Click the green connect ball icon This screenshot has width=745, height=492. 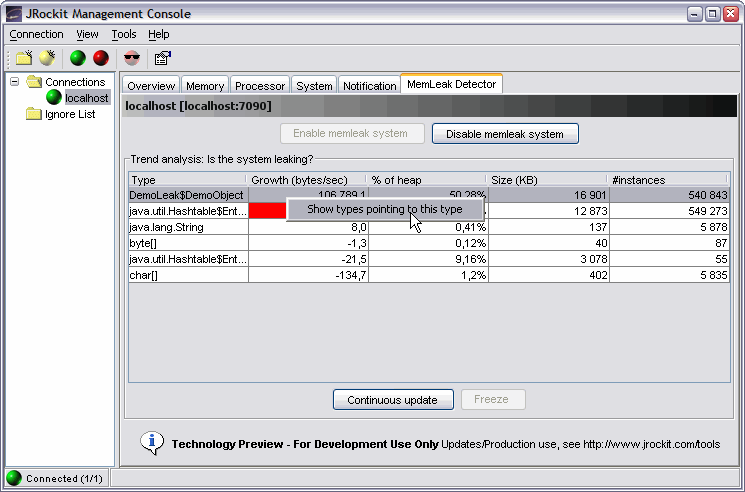tap(78, 58)
